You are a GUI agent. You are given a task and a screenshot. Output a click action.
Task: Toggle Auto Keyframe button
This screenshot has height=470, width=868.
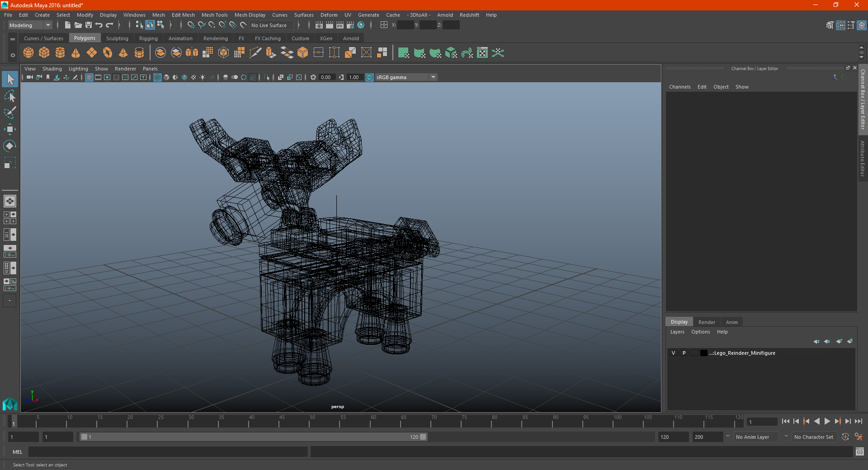coord(845,437)
